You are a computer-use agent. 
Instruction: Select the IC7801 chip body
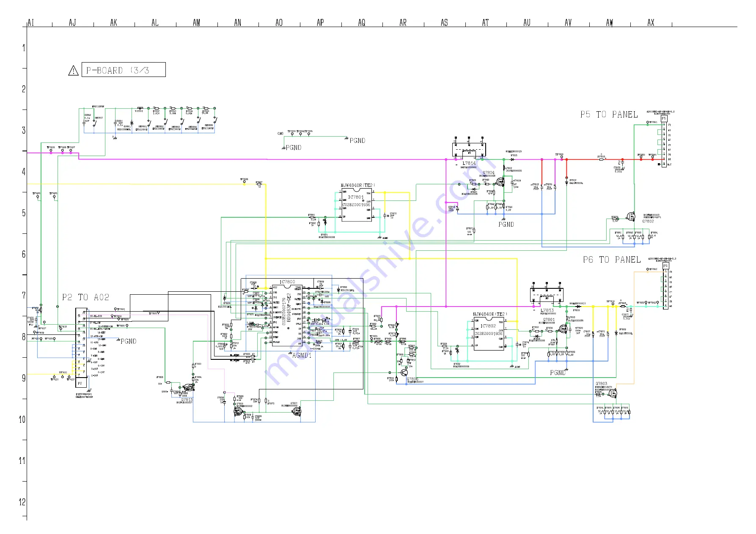pos(357,205)
